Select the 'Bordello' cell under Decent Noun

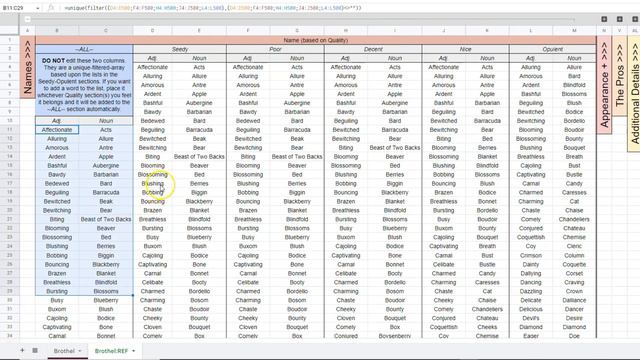tap(395, 282)
